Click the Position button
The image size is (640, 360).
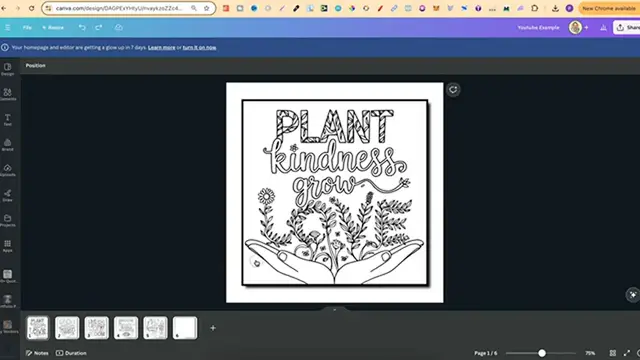36,65
